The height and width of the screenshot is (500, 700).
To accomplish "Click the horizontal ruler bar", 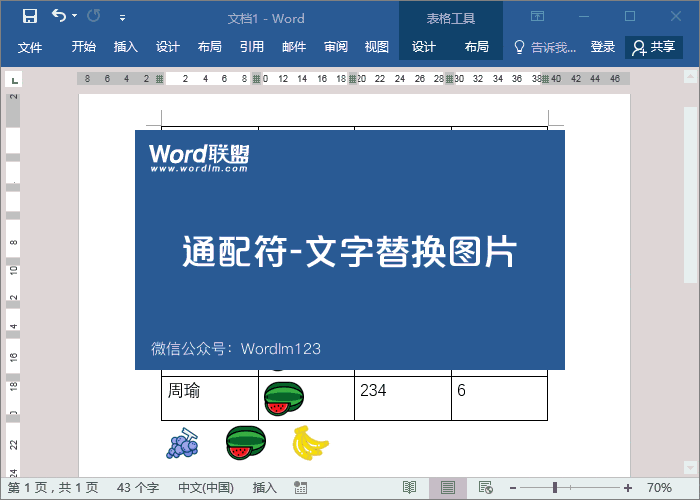I will coord(353,79).
